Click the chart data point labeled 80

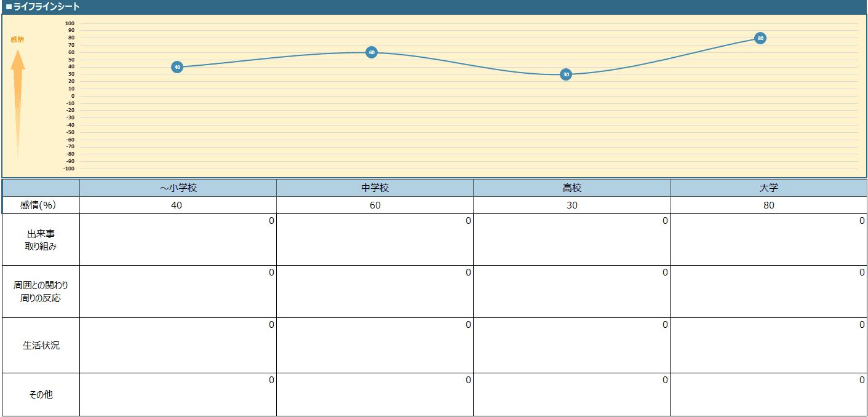[x=760, y=38]
